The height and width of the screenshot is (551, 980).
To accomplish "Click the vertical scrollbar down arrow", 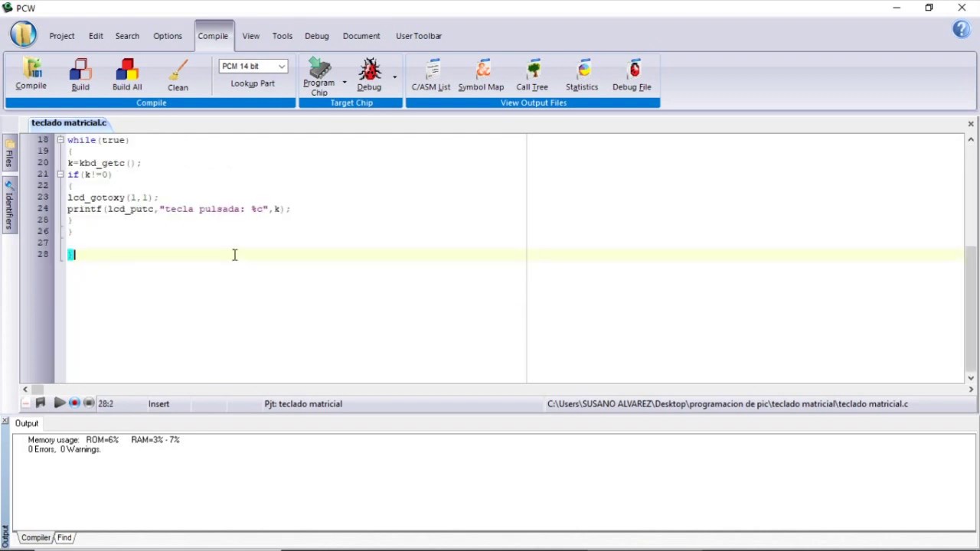I will 971,377.
